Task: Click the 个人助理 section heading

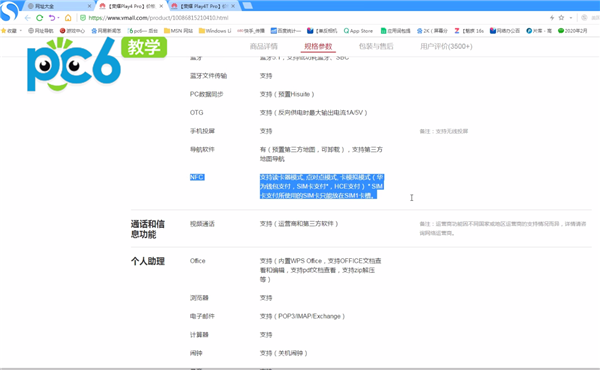Action: pyautogui.click(x=148, y=261)
